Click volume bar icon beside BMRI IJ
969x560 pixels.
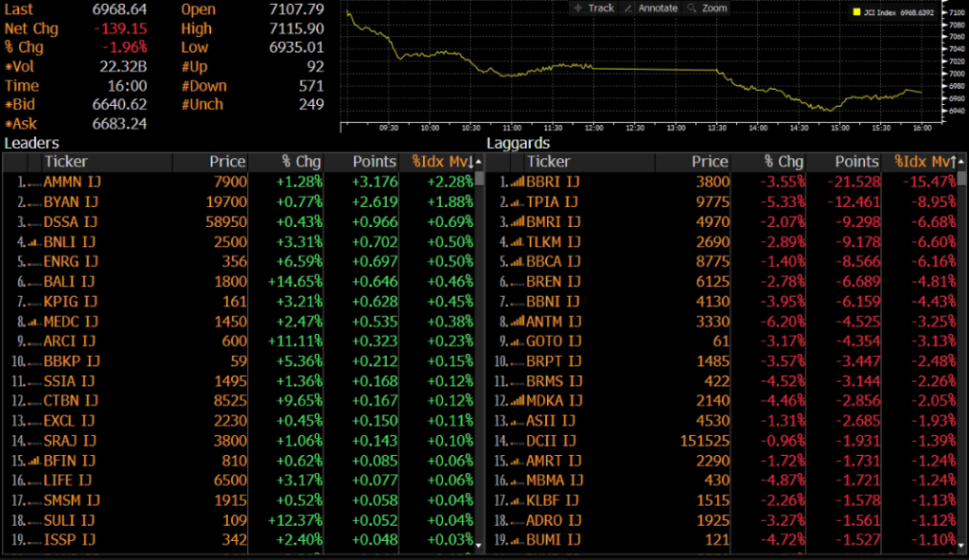point(518,222)
